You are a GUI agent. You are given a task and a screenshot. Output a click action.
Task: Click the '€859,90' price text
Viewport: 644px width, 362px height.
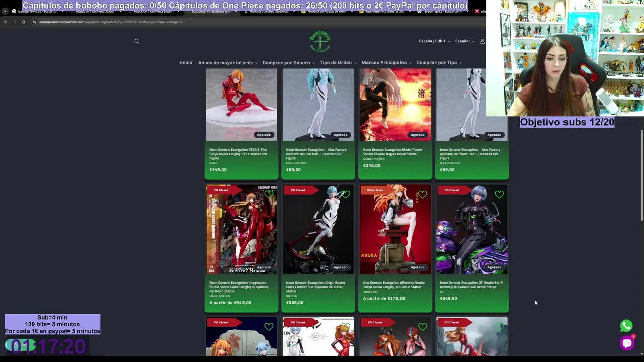point(448,298)
